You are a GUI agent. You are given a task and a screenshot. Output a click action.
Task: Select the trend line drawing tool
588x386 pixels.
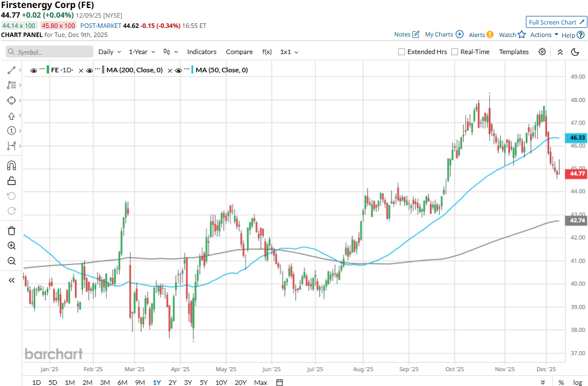(11, 70)
